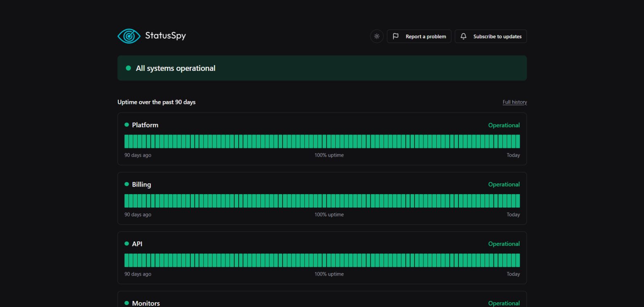The width and height of the screenshot is (644, 307).
Task: Click the 90 days ago label under Billing
Action: point(138,215)
